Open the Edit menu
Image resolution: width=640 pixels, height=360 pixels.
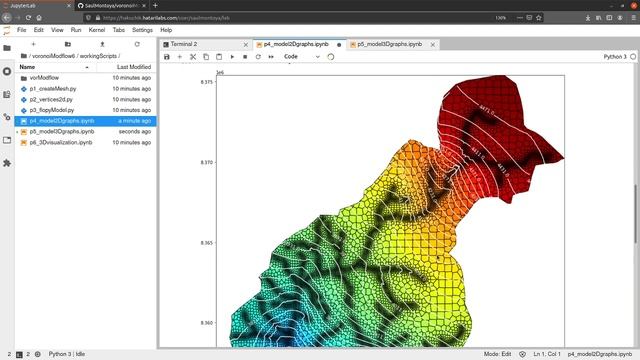[x=38, y=30]
